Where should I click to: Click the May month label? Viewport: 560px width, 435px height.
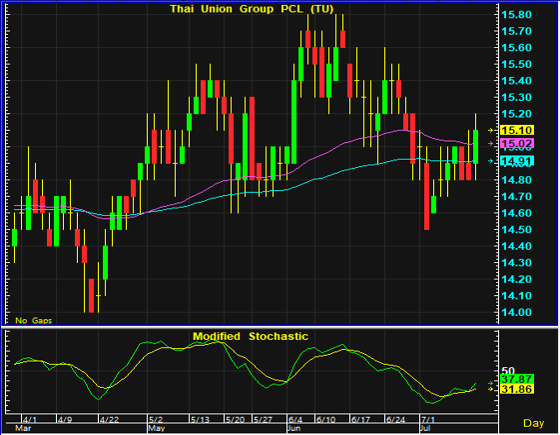coord(157,428)
